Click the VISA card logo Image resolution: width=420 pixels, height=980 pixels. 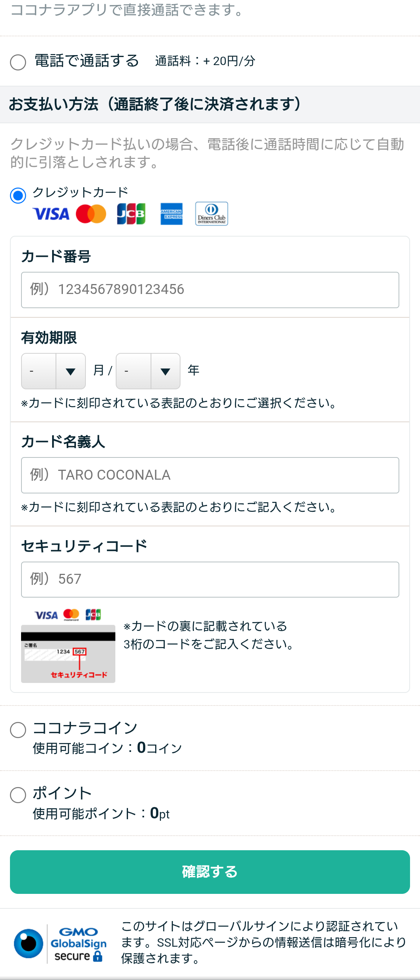pos(51,214)
